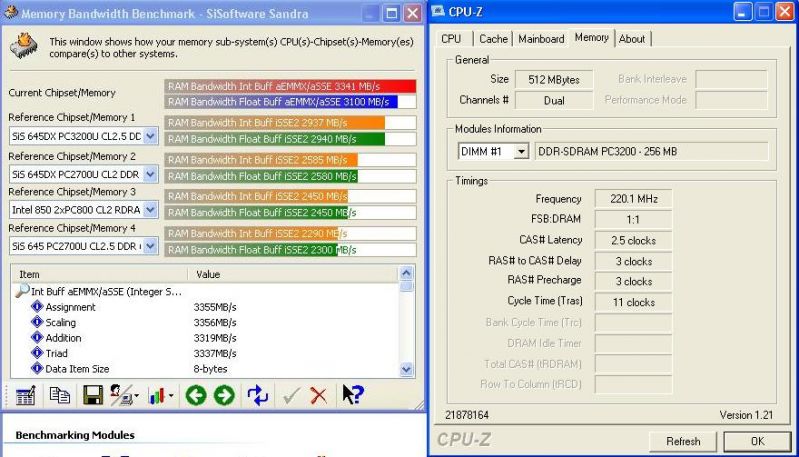Click the grey checkmark icon

point(290,395)
